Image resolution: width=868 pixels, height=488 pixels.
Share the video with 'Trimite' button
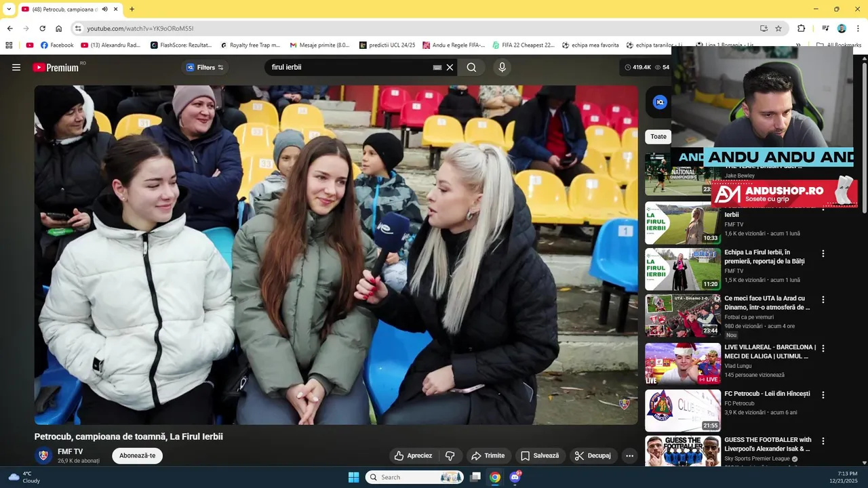point(488,455)
